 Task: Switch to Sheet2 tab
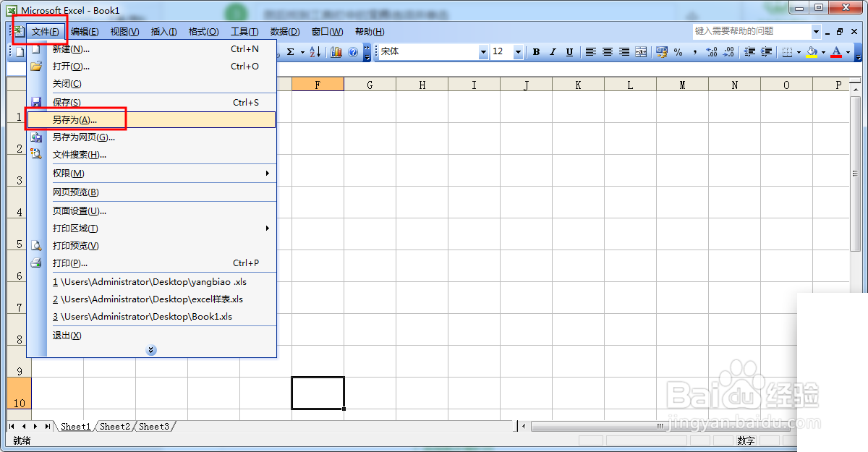click(114, 427)
